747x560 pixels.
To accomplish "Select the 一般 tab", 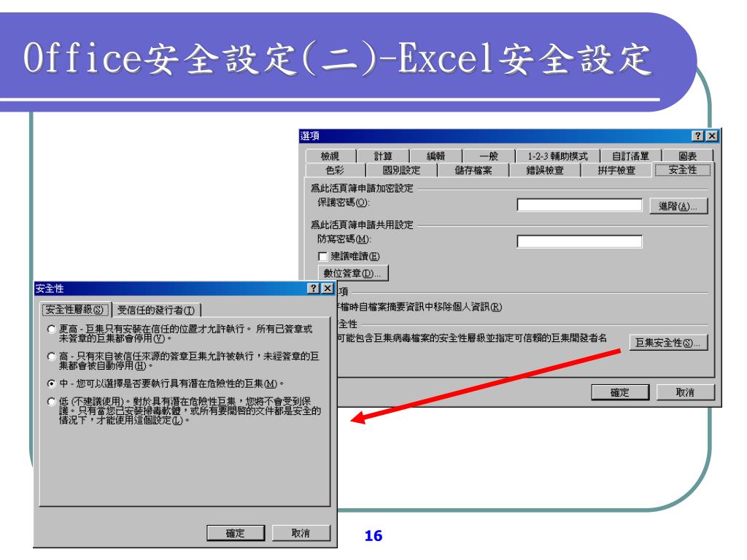I will point(488,156).
